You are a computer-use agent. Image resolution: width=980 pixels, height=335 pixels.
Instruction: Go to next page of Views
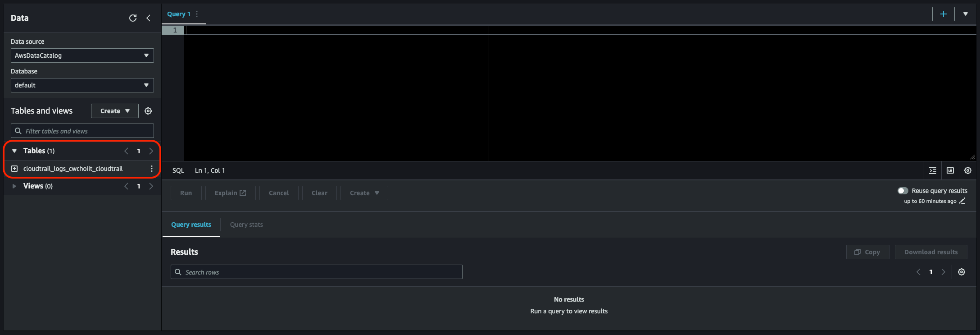coord(151,186)
